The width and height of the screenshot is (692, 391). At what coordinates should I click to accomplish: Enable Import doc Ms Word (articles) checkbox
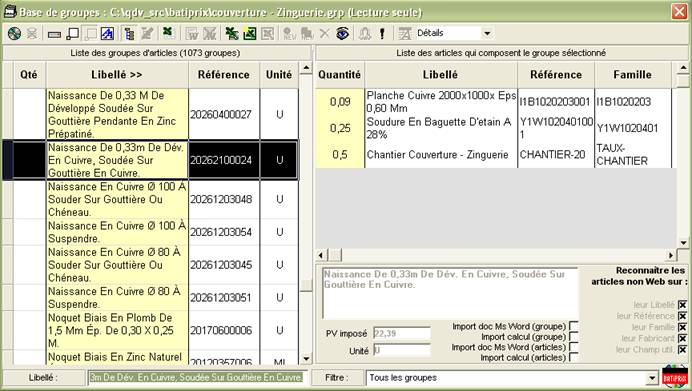574,347
